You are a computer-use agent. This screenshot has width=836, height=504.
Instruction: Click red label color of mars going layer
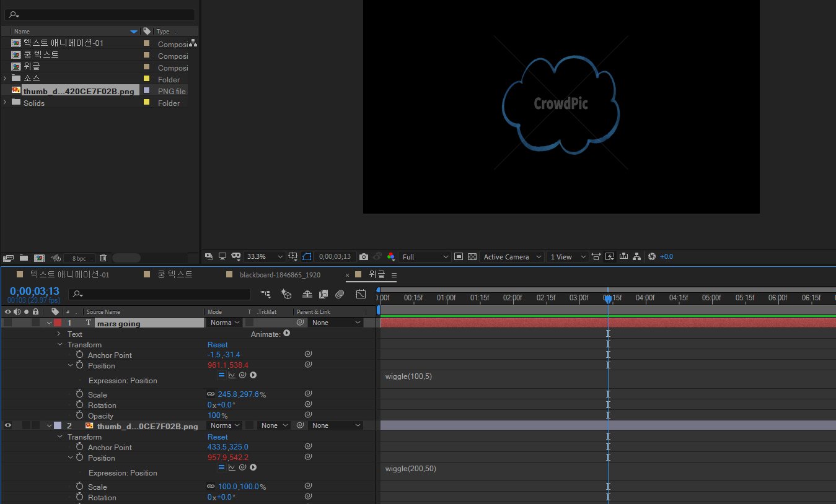pyautogui.click(x=58, y=323)
